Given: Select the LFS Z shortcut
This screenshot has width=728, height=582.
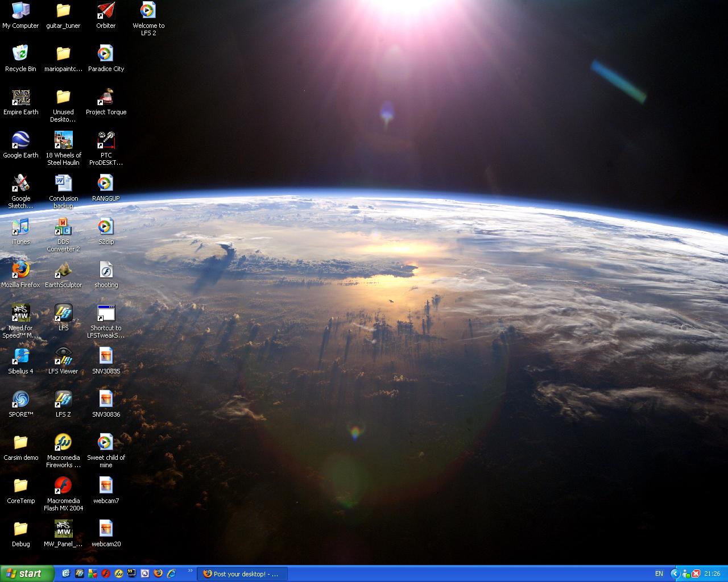Looking at the screenshot, I should [63, 404].
